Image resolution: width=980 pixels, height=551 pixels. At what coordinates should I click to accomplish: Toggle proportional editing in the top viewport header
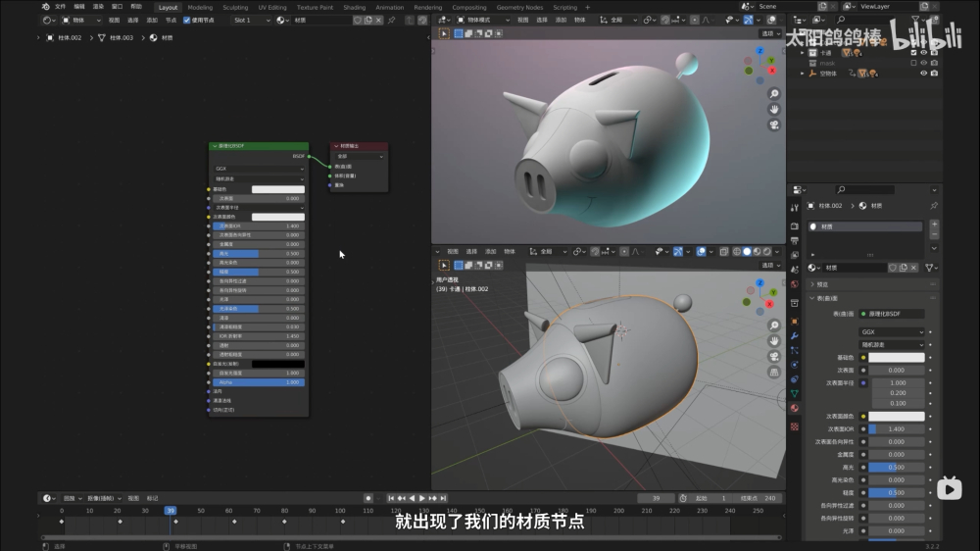click(x=695, y=20)
